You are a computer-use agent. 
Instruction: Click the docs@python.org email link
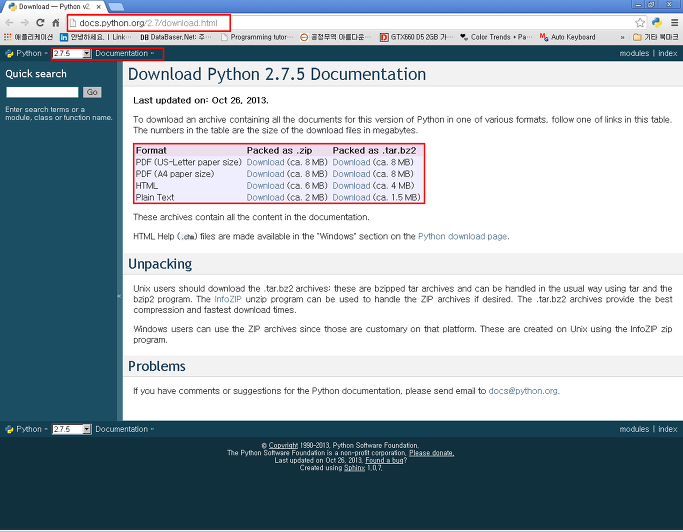(x=523, y=391)
